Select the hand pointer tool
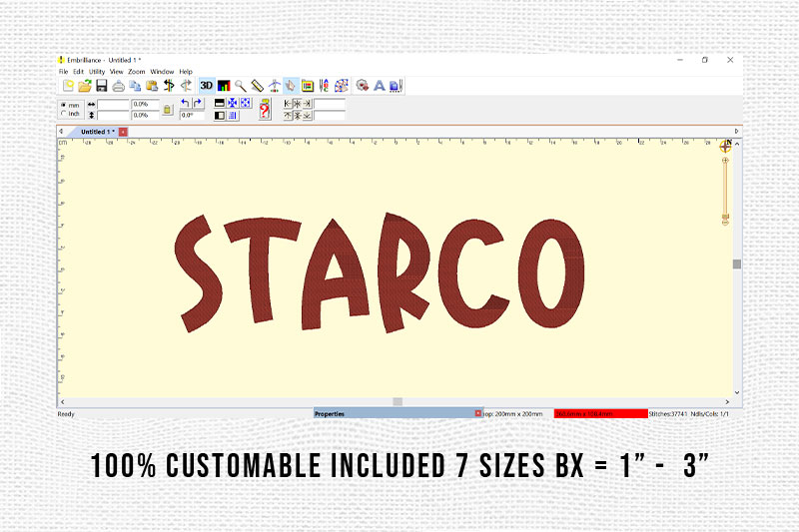The image size is (799, 532). click(x=291, y=86)
